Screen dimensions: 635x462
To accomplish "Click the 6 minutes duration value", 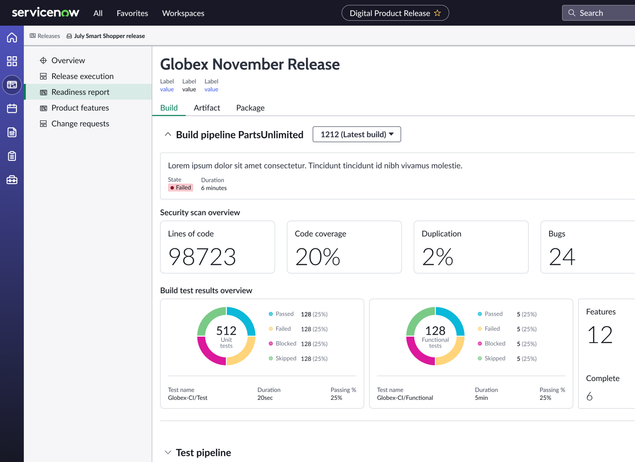I will point(214,188).
